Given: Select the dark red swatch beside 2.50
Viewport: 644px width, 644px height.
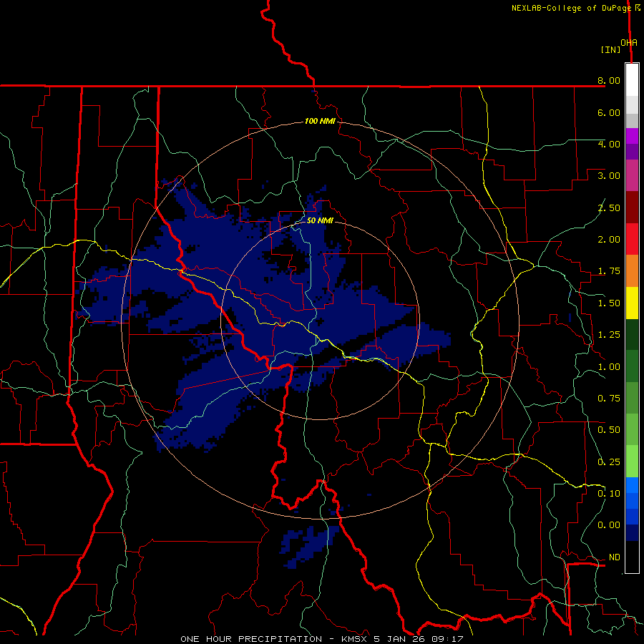Looking at the screenshot, I should click(x=632, y=208).
